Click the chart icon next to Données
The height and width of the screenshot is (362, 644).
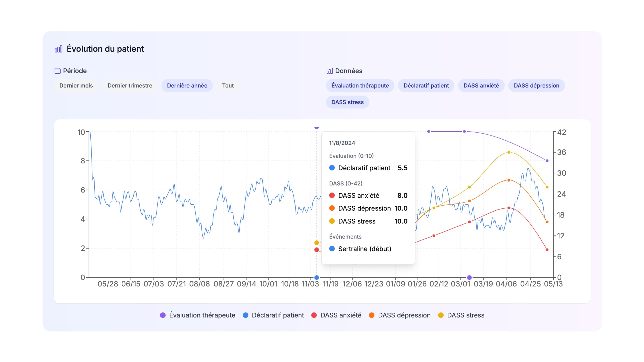pyautogui.click(x=330, y=71)
